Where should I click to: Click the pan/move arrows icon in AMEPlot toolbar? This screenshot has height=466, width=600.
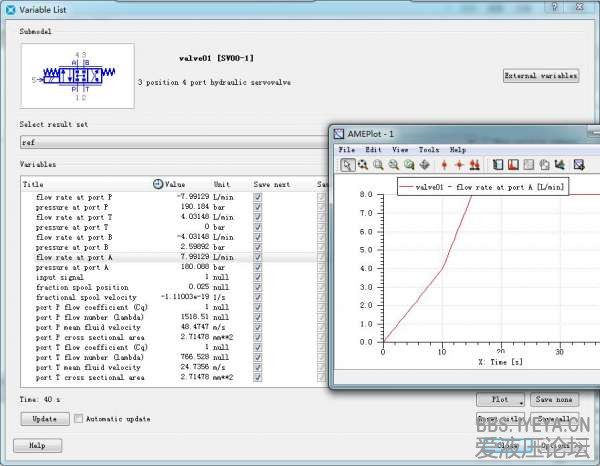(425, 165)
